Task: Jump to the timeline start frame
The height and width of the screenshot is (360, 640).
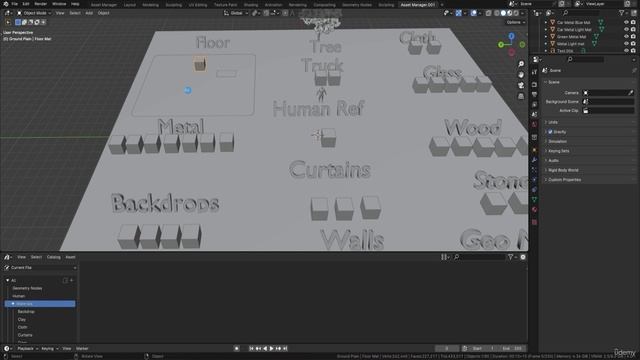Action: pyautogui.click(x=251, y=349)
